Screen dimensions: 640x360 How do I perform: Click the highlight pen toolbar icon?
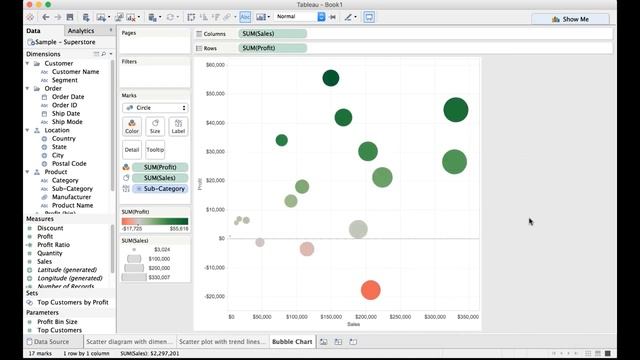pyautogui.click(x=348, y=17)
